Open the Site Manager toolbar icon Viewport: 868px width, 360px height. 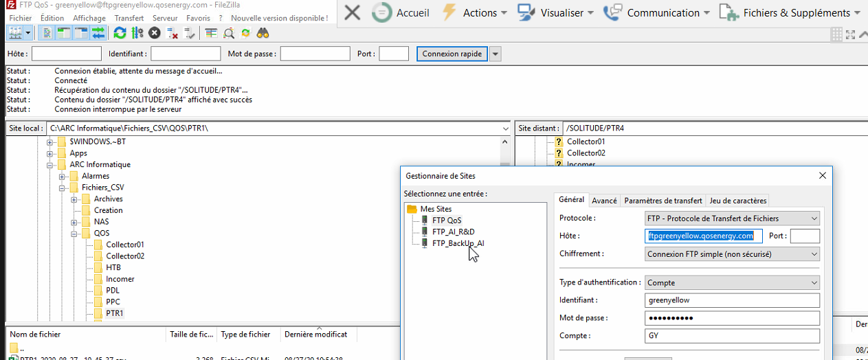[x=15, y=33]
